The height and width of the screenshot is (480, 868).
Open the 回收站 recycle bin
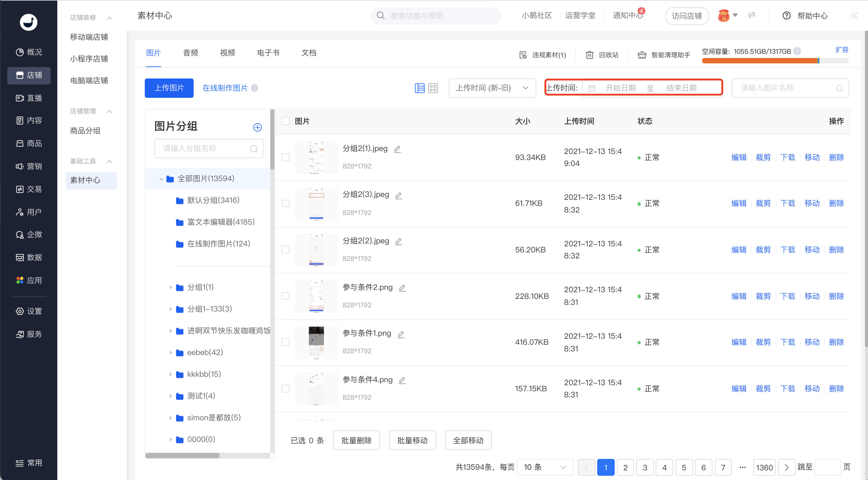(x=602, y=55)
